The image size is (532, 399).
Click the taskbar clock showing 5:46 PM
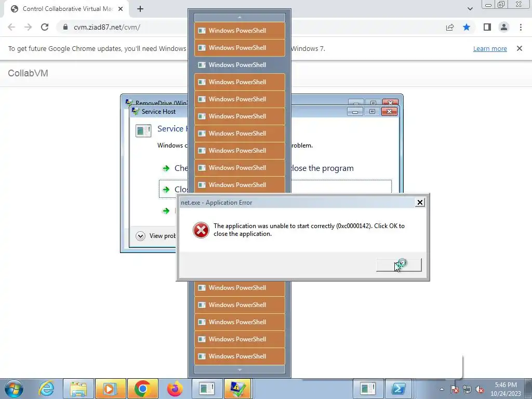[x=506, y=389]
